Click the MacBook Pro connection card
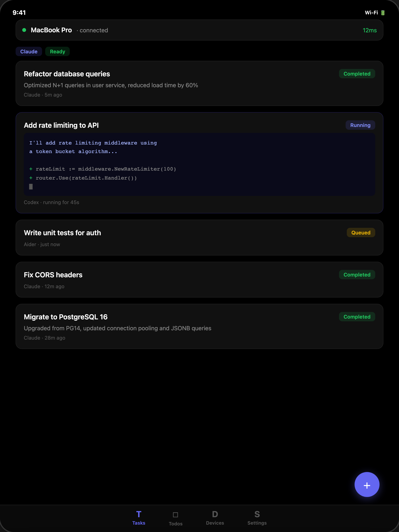The image size is (399, 532). pos(199,30)
